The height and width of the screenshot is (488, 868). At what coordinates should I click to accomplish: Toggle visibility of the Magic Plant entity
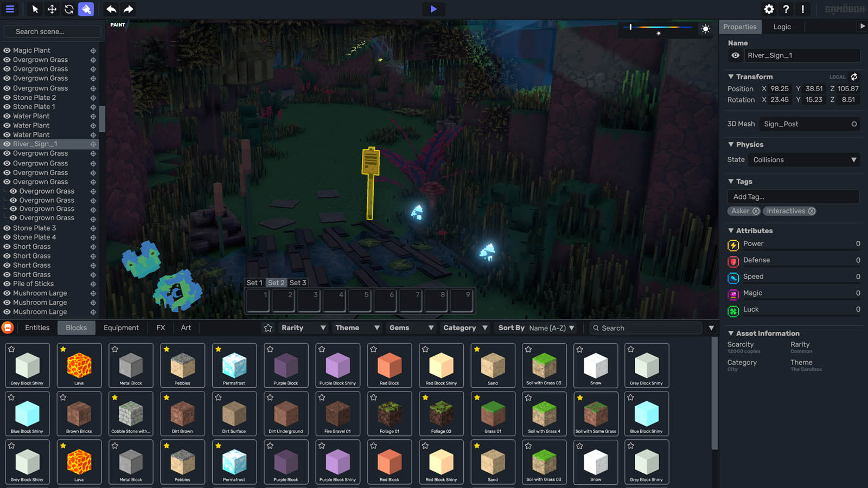point(7,50)
